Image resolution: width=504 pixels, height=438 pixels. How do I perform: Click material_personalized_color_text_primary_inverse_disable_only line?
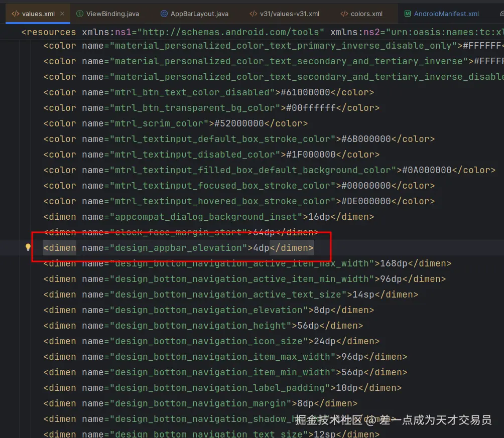point(274,46)
